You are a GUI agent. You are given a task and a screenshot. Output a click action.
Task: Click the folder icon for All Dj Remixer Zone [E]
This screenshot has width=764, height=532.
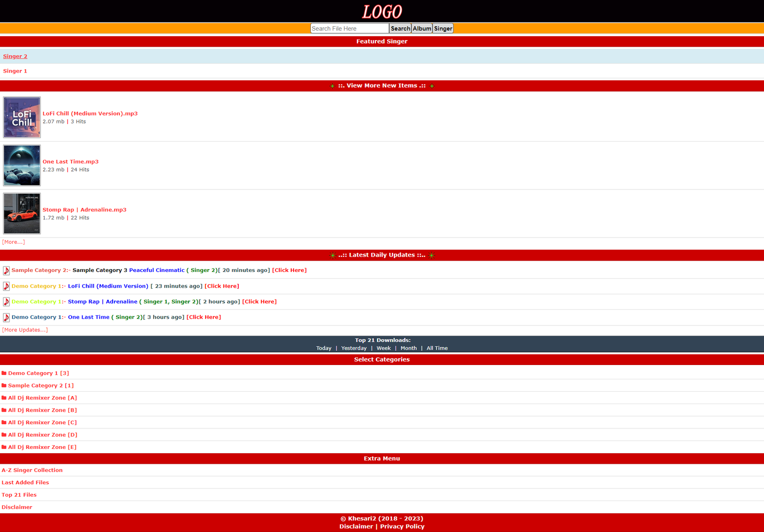click(x=4, y=447)
